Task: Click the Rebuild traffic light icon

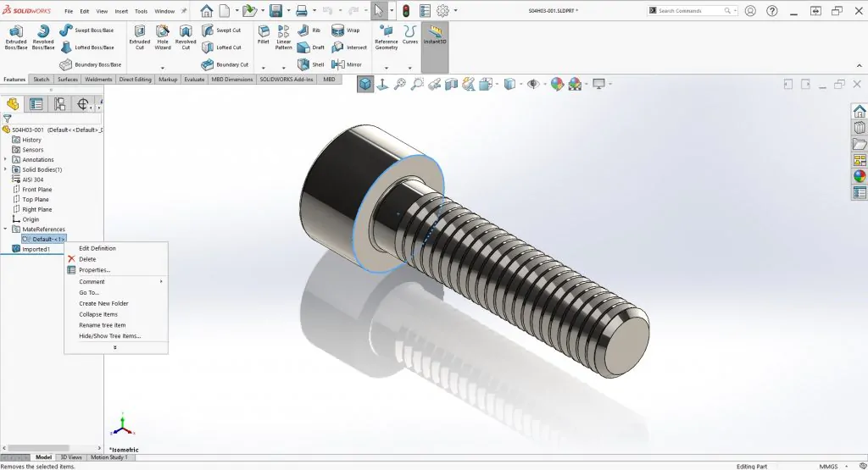Action: point(406,10)
